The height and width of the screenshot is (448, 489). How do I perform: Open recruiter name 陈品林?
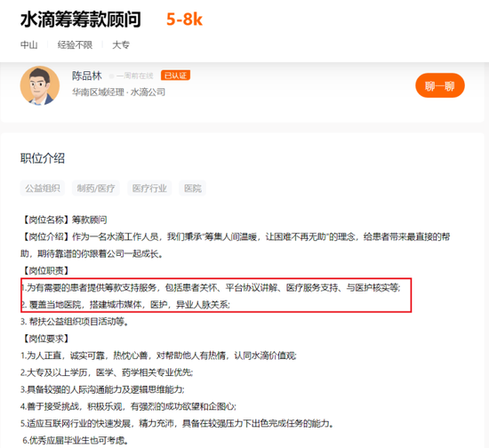[87, 76]
